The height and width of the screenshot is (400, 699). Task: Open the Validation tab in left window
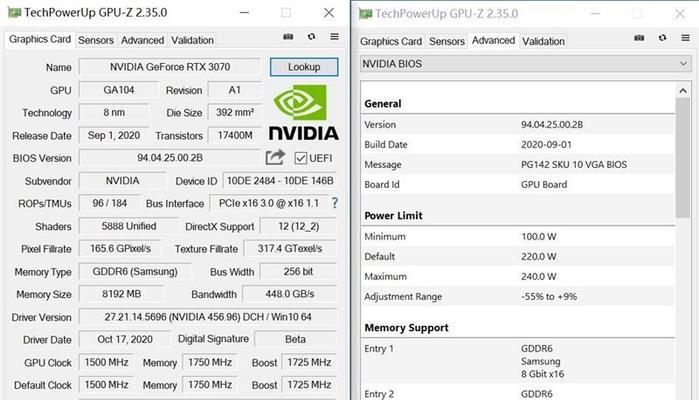[x=192, y=40]
